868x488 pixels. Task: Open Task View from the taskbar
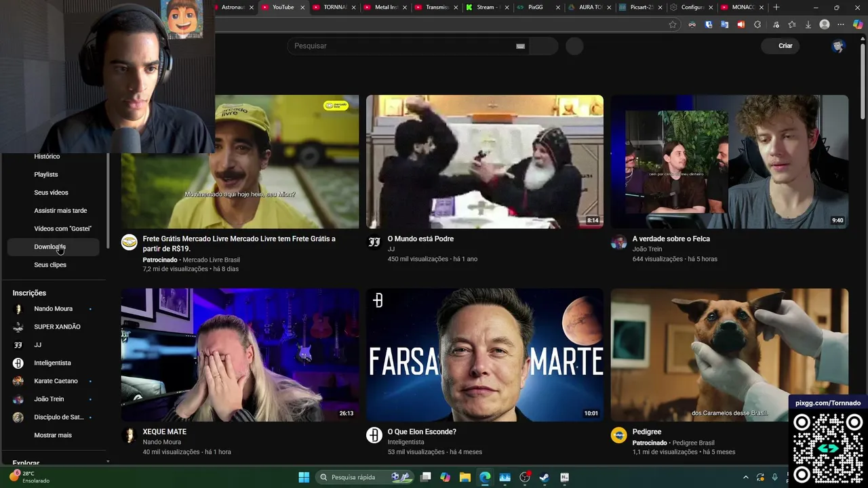point(425,477)
